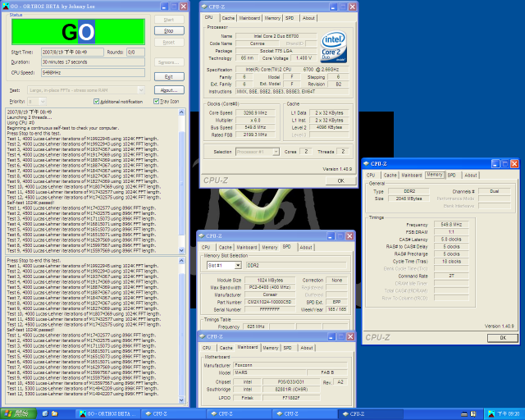Switch to GO - ORTHOS BETA taskbar button
Screen dimensions: 525x420
107,414
